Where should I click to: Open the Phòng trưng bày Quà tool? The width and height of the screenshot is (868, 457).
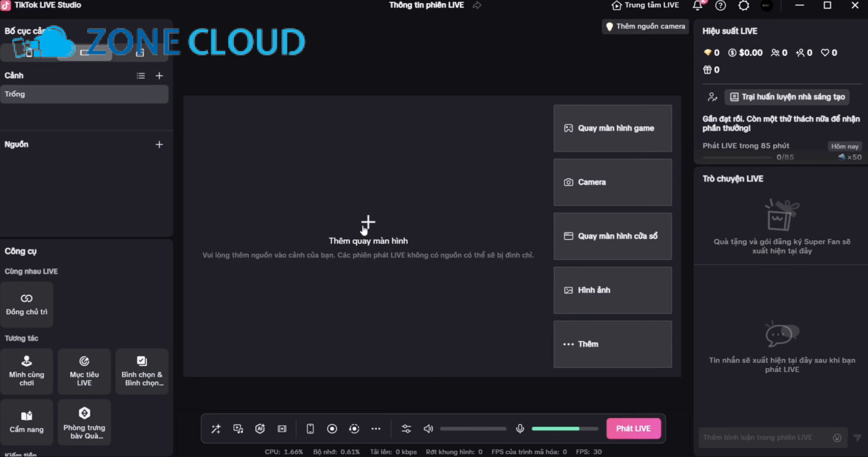coord(84,422)
